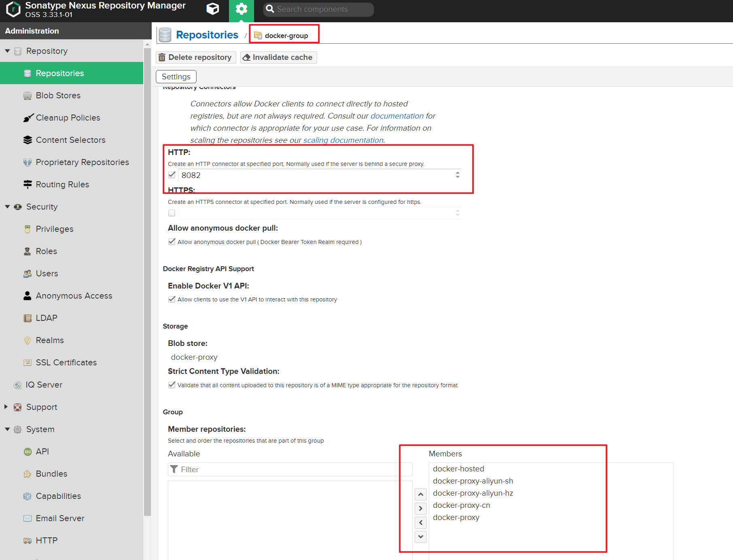Expand the Support tree section

6,407
